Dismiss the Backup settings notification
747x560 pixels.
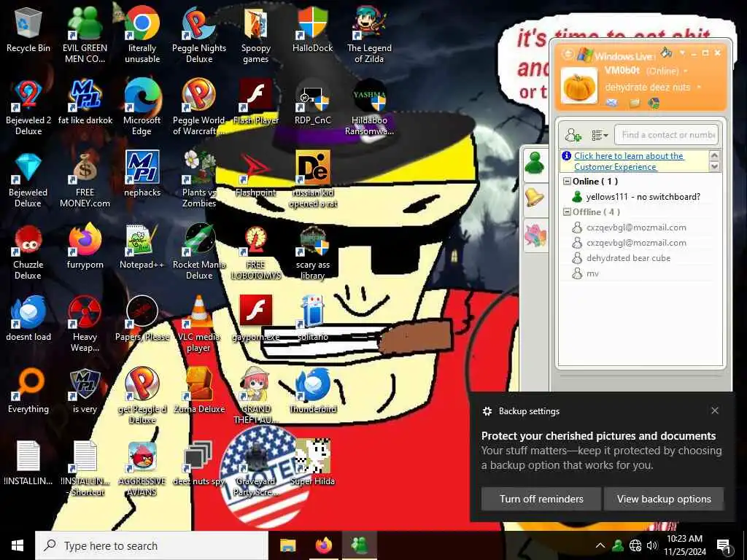point(715,411)
